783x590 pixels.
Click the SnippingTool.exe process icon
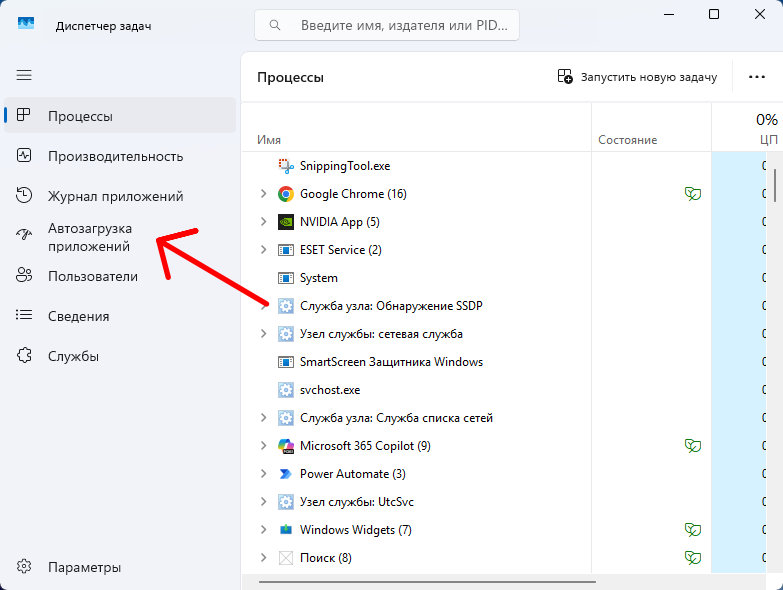(x=286, y=166)
